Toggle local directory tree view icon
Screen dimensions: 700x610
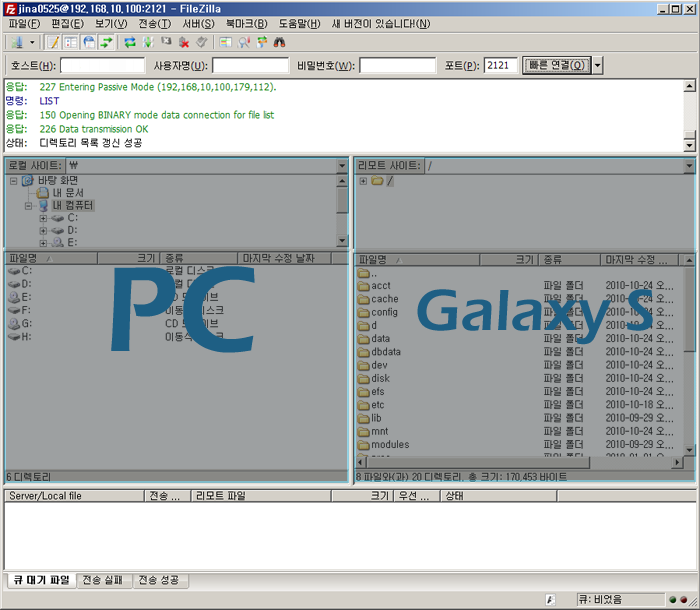(71, 42)
